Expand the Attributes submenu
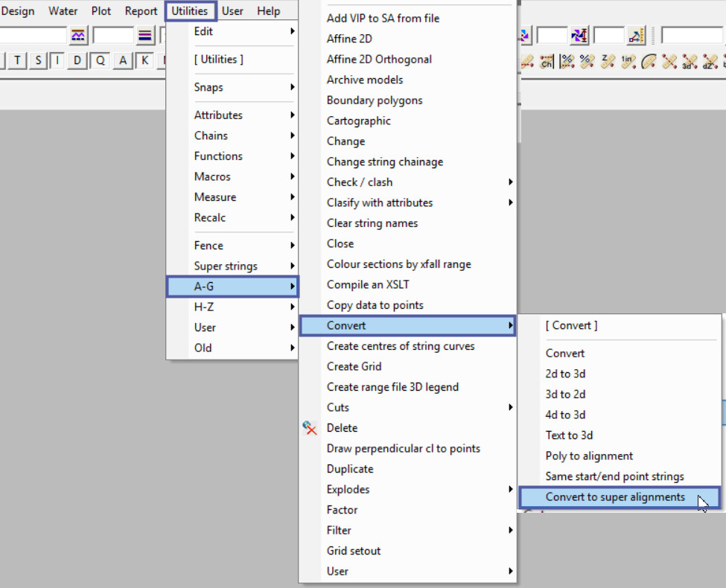 click(x=232, y=115)
